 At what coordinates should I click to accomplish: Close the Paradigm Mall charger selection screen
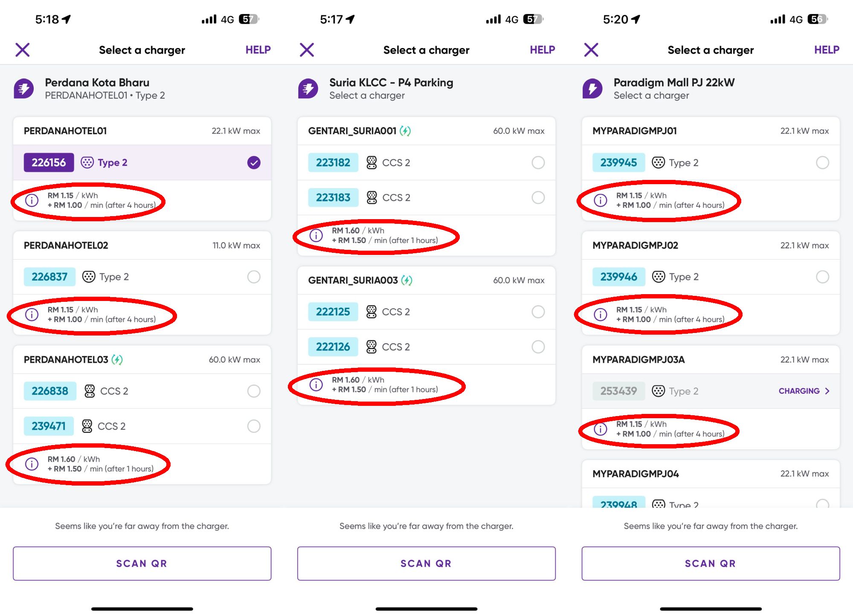pyautogui.click(x=591, y=50)
